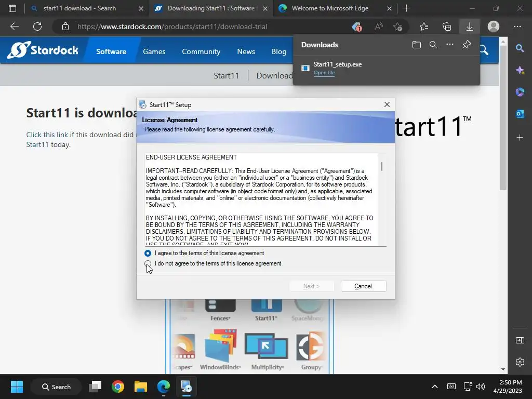Screen dimensions: 532x399
Task: Open Edge profile avatar
Action: pyautogui.click(x=494, y=26)
